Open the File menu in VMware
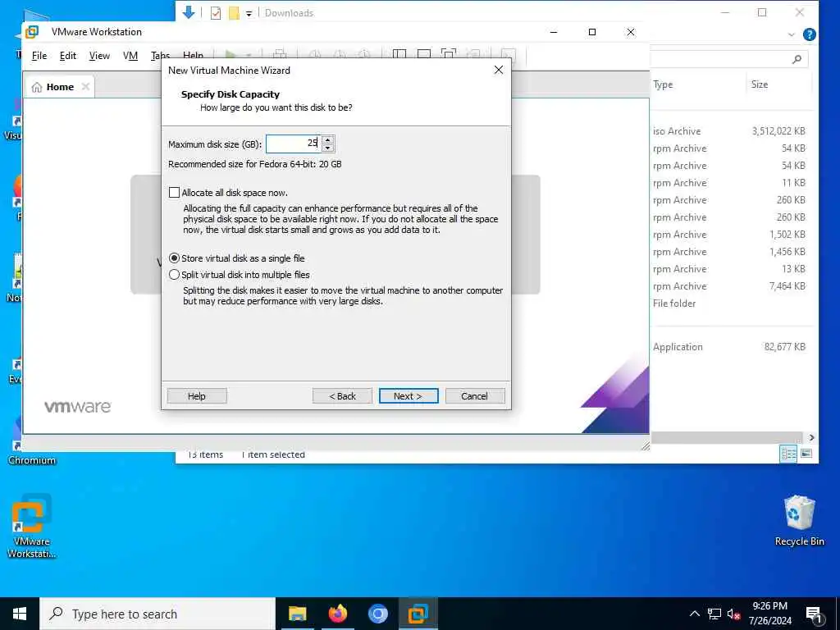840x630 pixels. point(39,56)
